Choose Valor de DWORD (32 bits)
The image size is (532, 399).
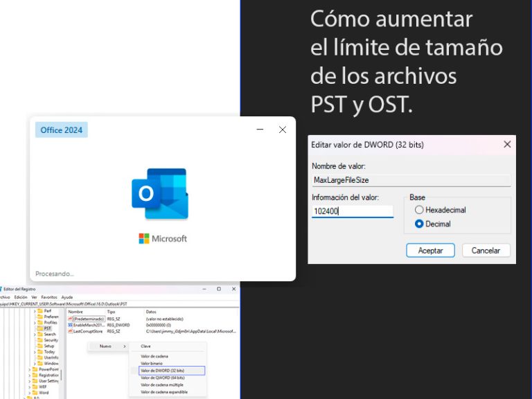pos(172,371)
